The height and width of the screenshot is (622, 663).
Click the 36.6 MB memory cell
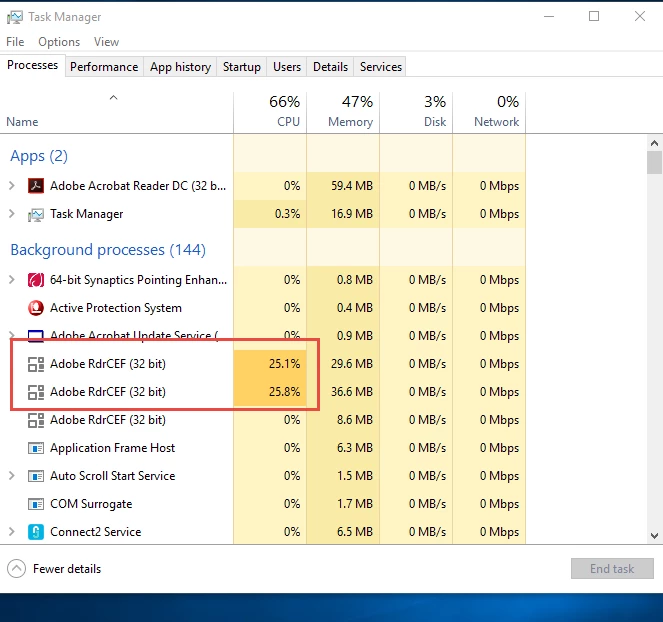click(343, 392)
